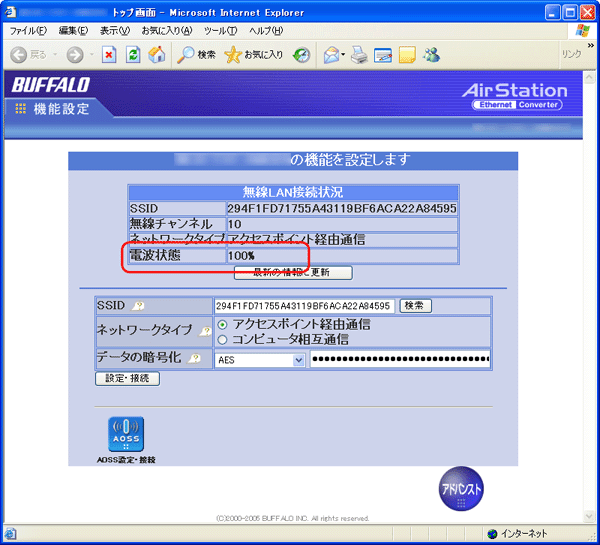This screenshot has width=600, height=545.
Task: Select computer-to-computer mode (コンピュータ相互通信)
Action: (222, 339)
